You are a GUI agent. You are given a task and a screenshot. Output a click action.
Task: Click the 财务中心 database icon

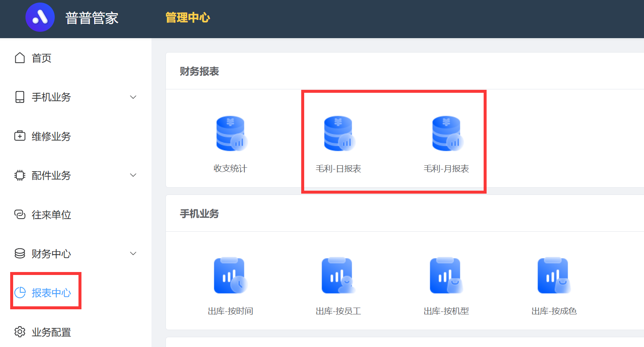tap(20, 253)
